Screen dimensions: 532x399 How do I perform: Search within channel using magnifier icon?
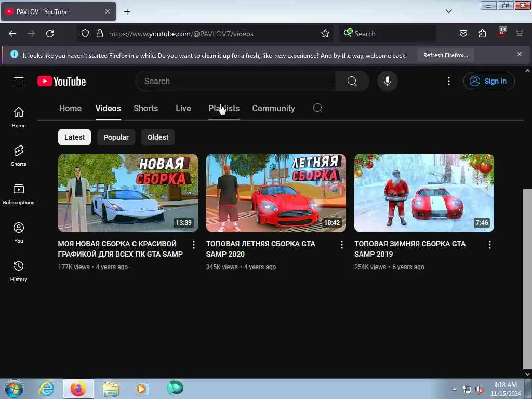pos(318,108)
